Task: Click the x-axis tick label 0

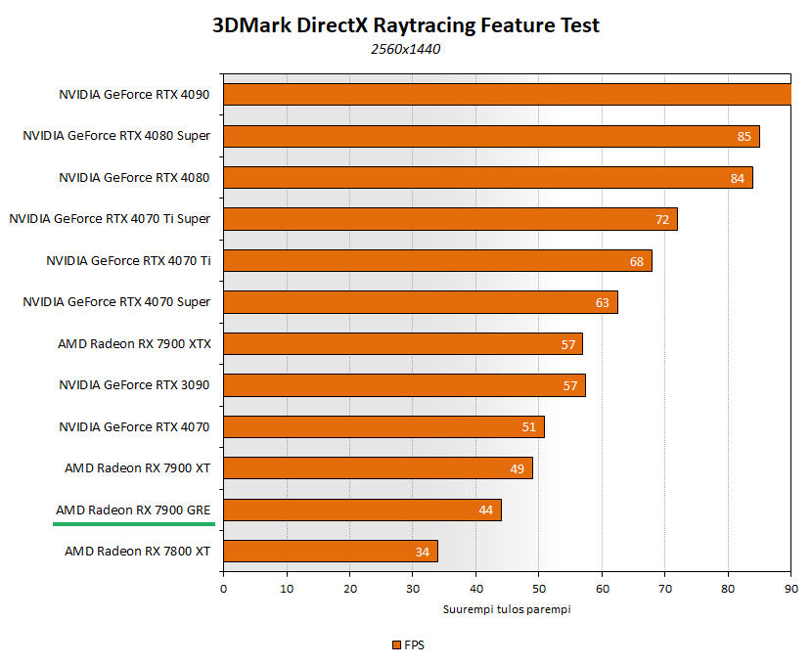Action: click(224, 589)
